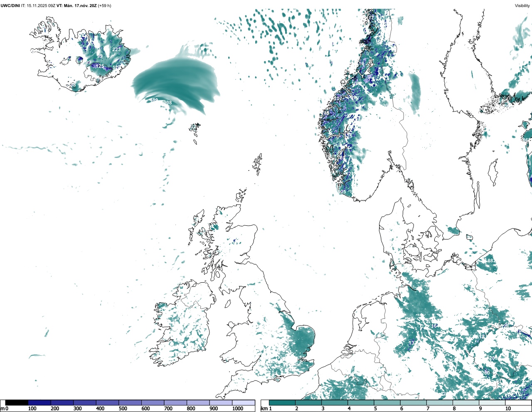Click the '15.11.2025 09Z' initialization time
Screen dimensions: 532x412
41,5
